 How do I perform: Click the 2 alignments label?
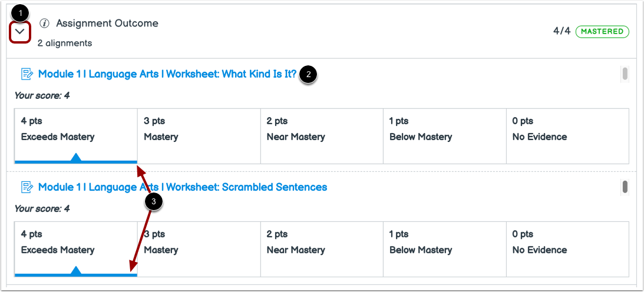(65, 43)
